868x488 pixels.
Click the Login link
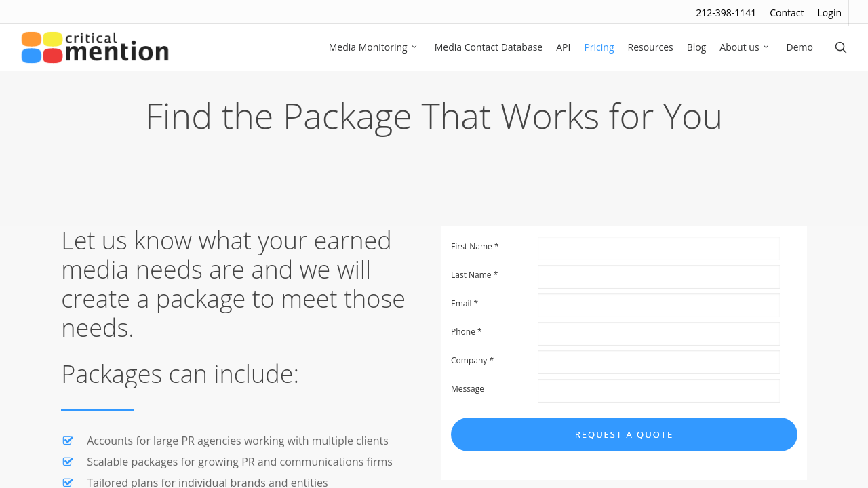click(x=829, y=13)
